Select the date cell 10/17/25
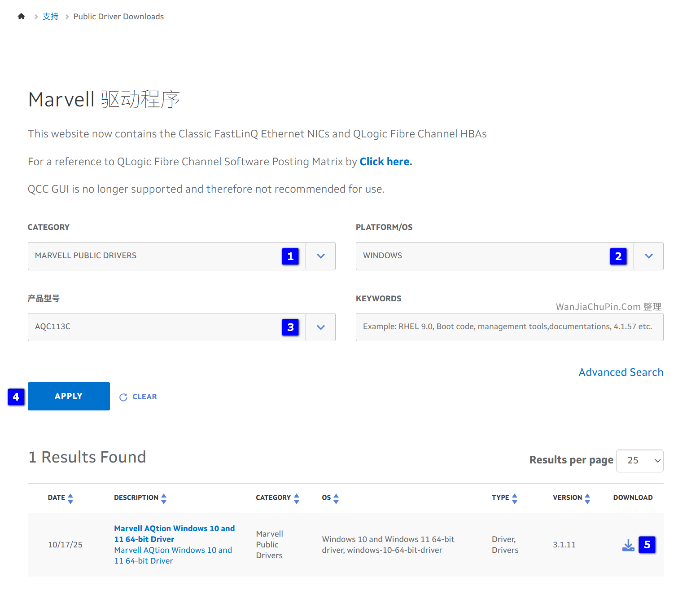Screen dimensions: 700x595 (65, 545)
